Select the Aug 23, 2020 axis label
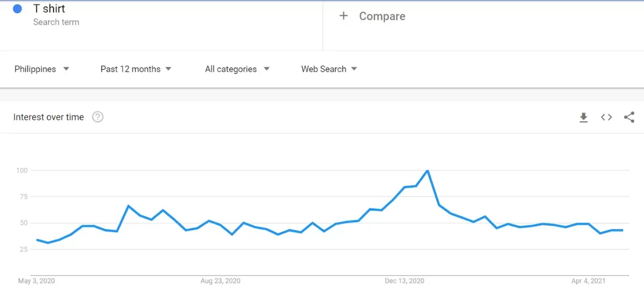Viewport: 644px width, 290px height. 221,281
